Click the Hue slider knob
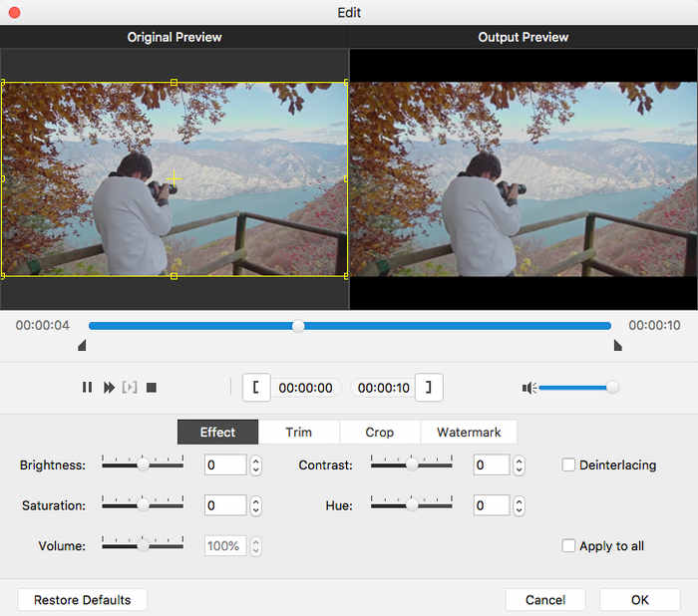This screenshot has width=698, height=616. (412, 505)
